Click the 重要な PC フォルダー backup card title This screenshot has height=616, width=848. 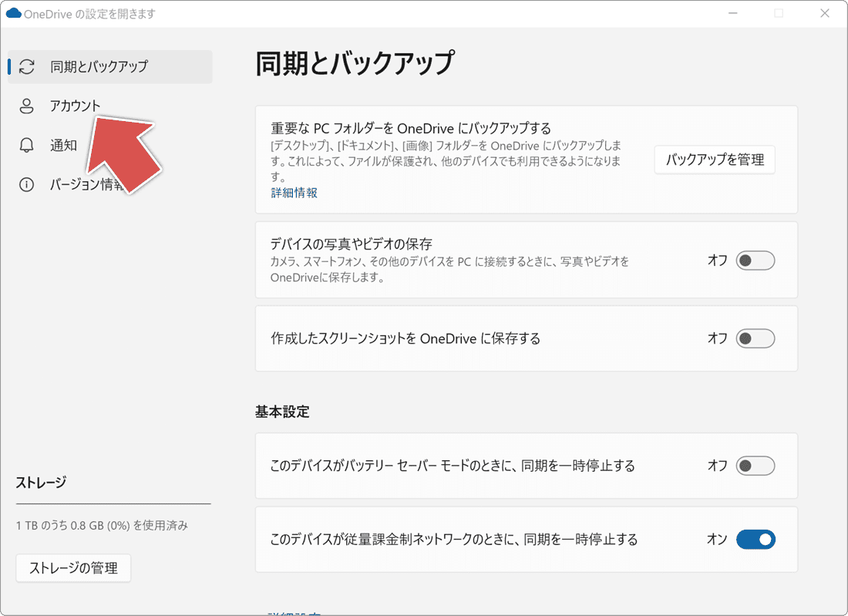pyautogui.click(x=410, y=128)
